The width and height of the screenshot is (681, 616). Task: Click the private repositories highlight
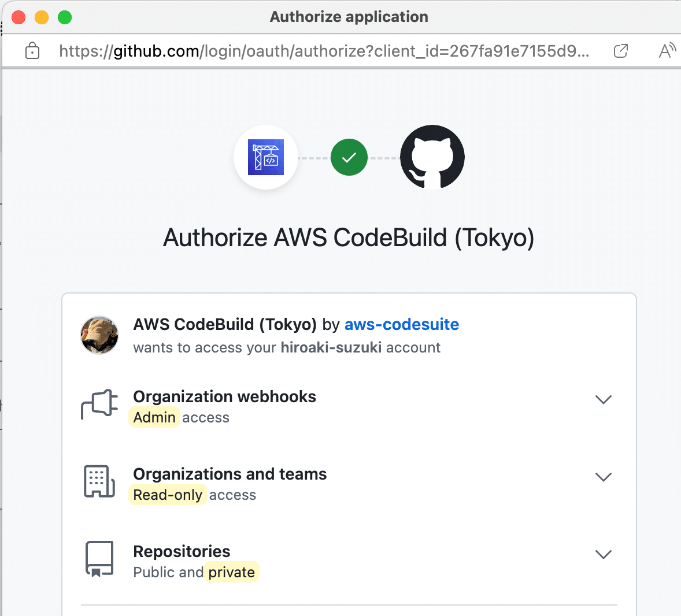coord(232,572)
